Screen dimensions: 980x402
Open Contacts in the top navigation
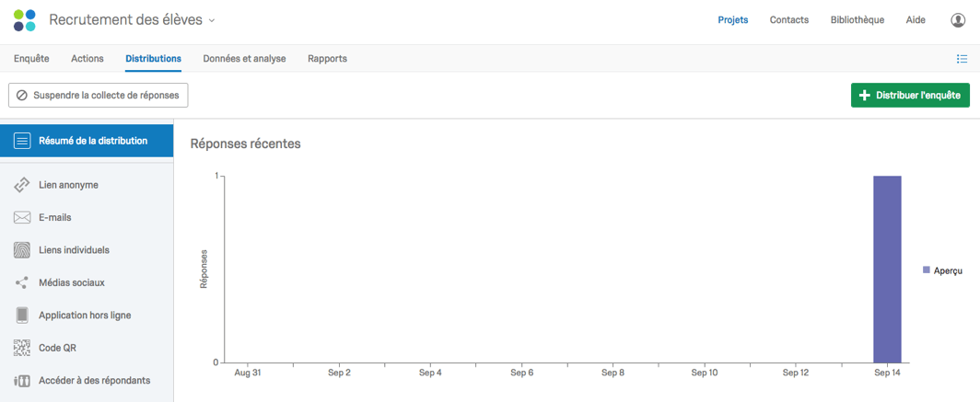tap(789, 20)
